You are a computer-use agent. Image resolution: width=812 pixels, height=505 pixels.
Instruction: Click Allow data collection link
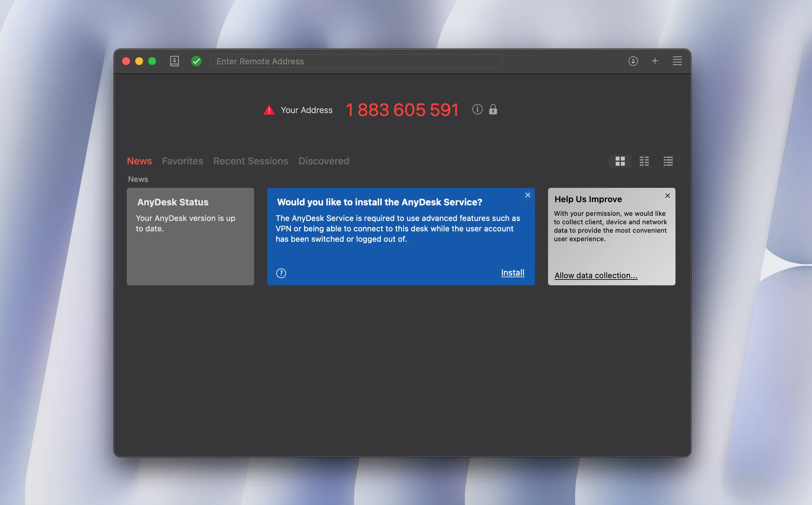pos(596,276)
